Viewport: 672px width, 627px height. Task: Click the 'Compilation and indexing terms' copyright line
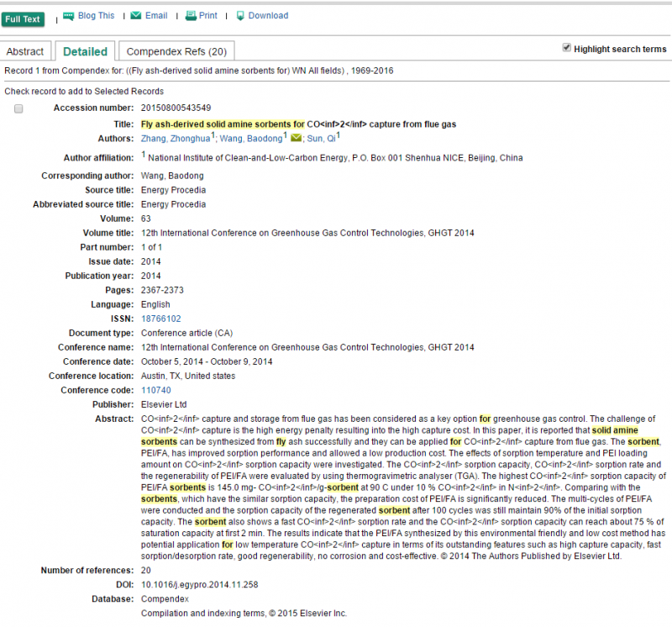coord(244,614)
